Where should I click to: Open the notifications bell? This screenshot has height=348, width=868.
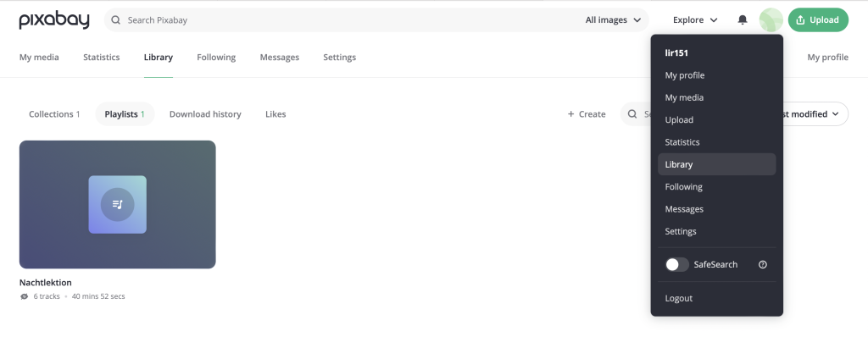[x=743, y=20]
